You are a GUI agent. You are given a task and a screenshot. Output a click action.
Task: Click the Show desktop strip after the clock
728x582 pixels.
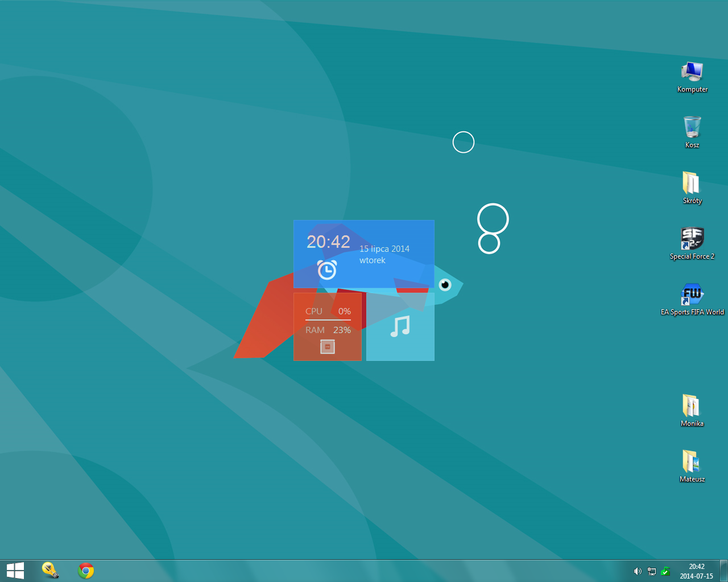tap(723, 571)
